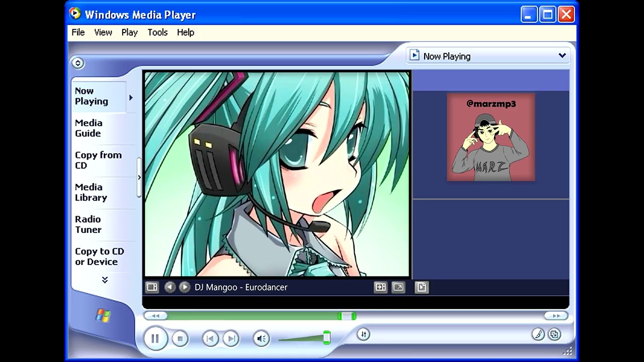Image resolution: width=644 pixels, height=362 pixels.
Task: Open the Now Playing taskbar tab
Action: pyautogui.click(x=98, y=96)
